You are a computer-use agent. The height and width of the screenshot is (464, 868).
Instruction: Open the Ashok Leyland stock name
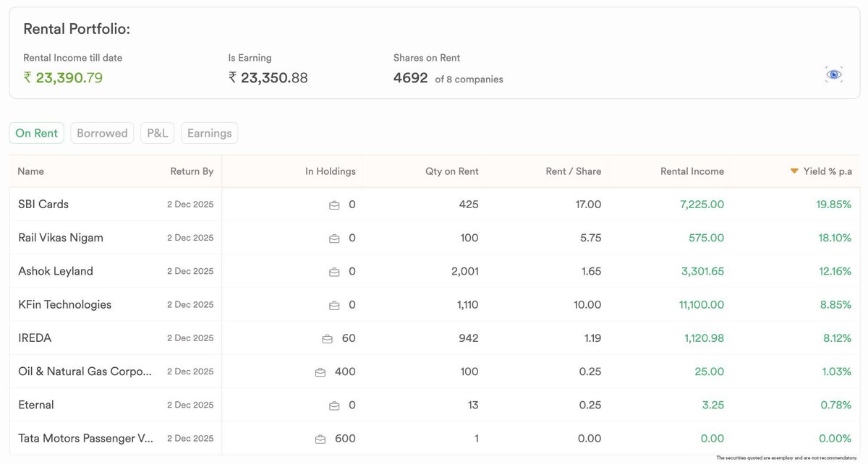click(x=56, y=271)
